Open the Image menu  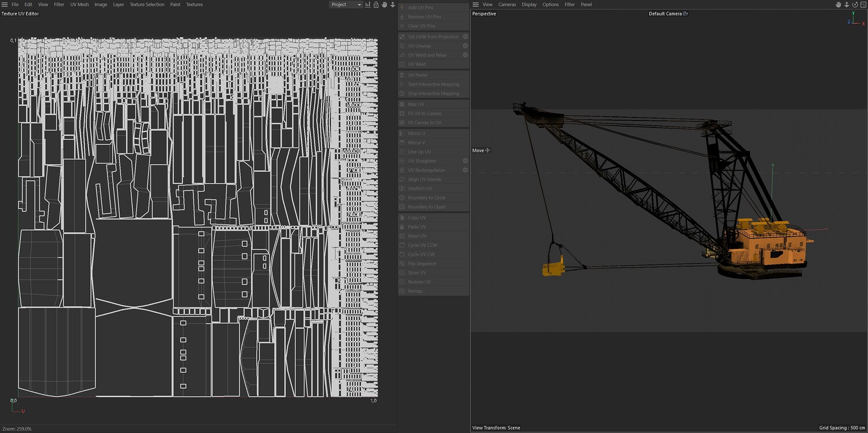point(101,5)
